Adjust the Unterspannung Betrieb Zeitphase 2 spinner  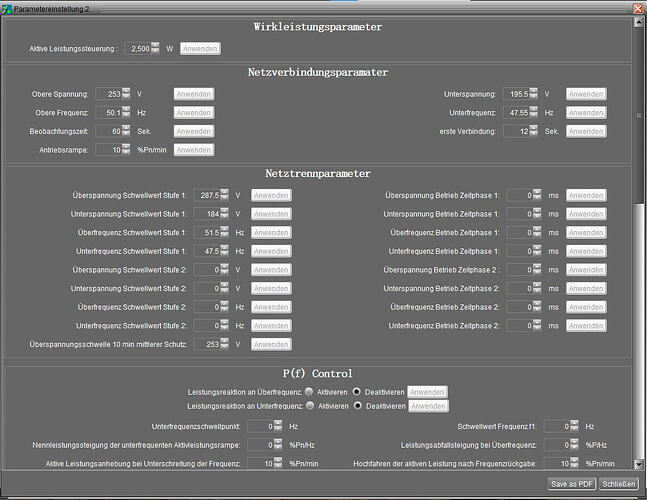point(537,288)
